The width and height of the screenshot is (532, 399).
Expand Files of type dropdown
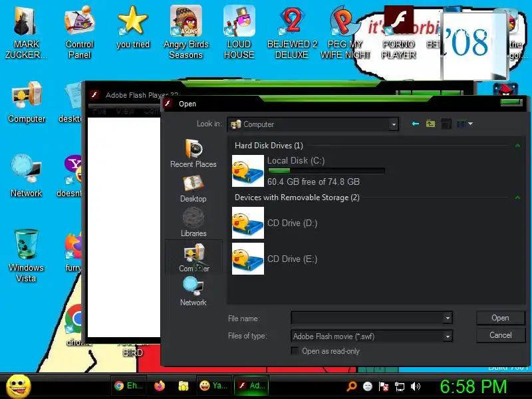pyautogui.click(x=448, y=336)
